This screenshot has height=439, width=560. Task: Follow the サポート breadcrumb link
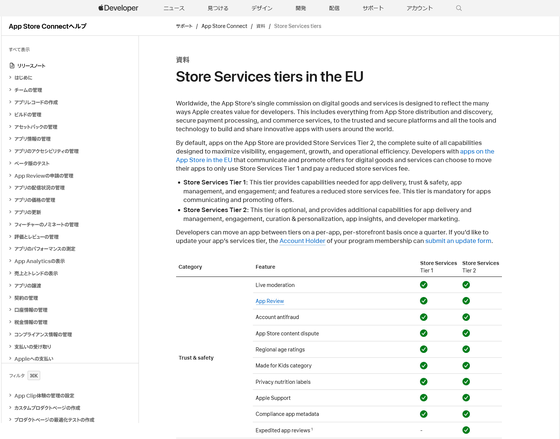(184, 26)
